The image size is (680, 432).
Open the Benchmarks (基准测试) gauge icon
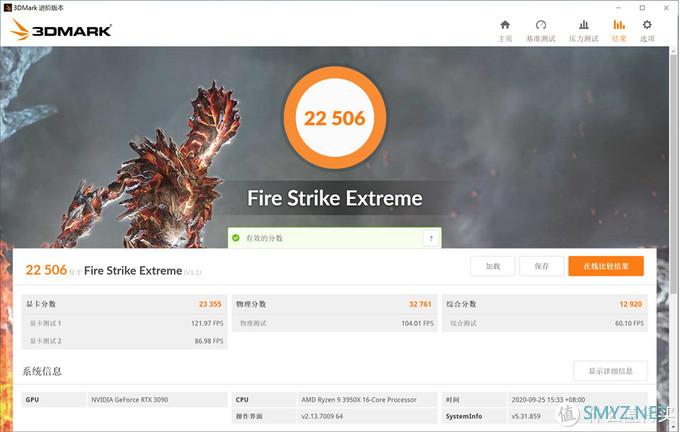(540, 25)
